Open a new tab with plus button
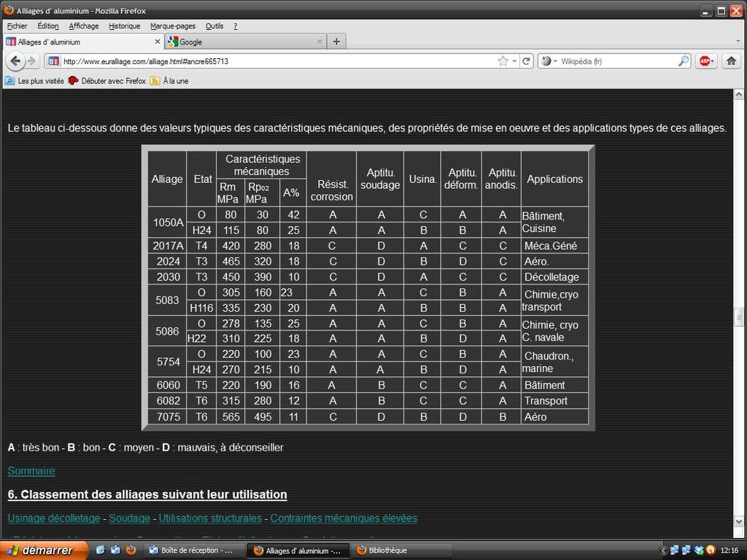 click(336, 42)
